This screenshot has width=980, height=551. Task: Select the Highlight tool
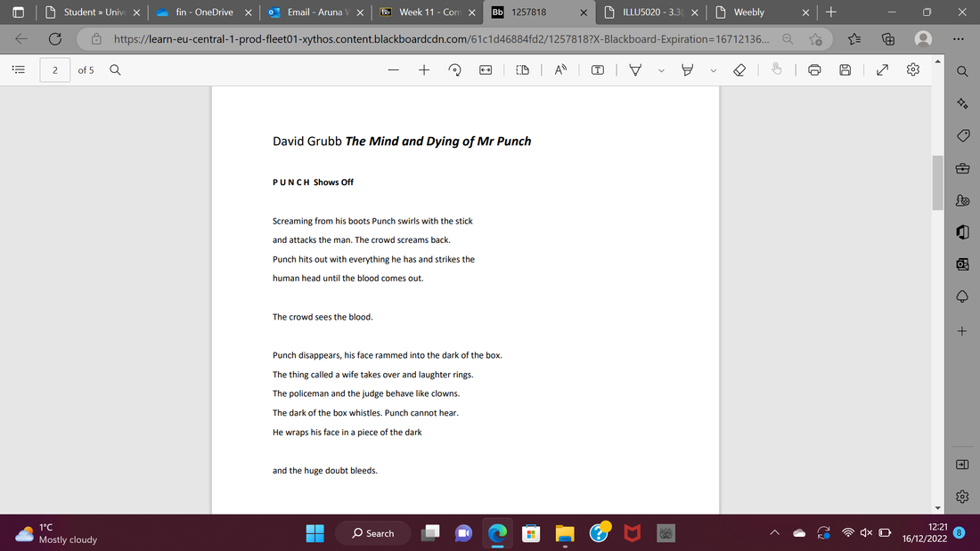687,70
